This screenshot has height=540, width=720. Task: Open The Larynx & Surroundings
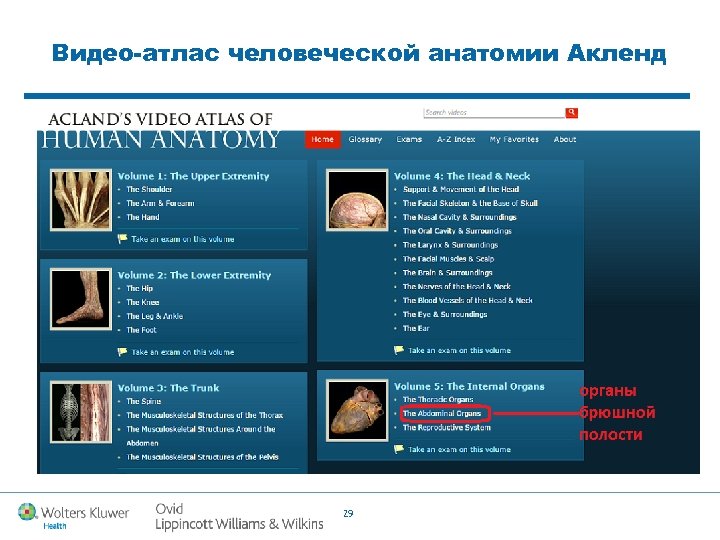tap(450, 245)
